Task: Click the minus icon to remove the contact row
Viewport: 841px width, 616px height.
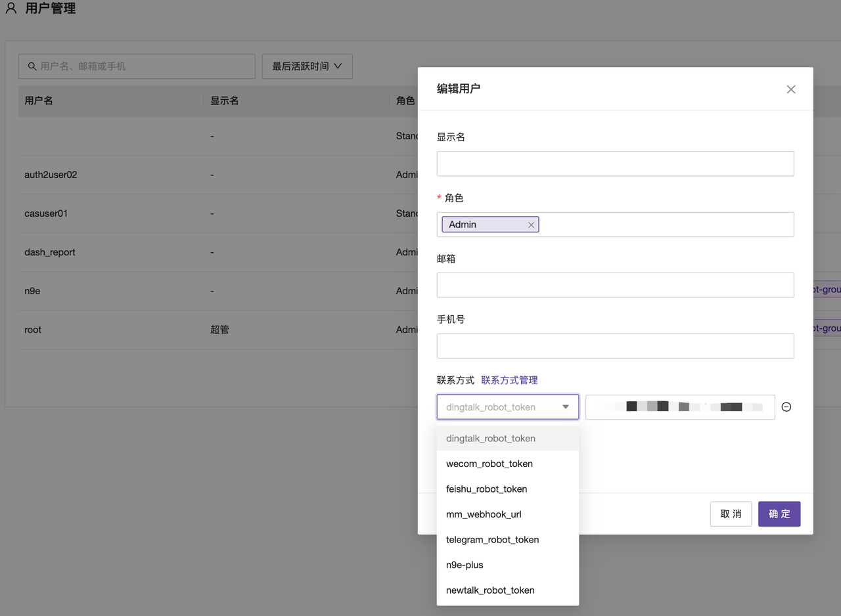Action: point(786,407)
